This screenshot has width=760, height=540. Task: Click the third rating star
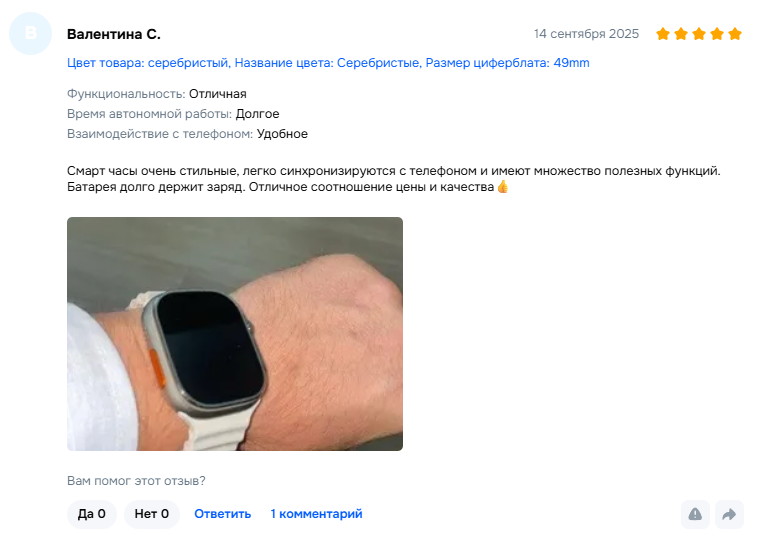point(698,34)
